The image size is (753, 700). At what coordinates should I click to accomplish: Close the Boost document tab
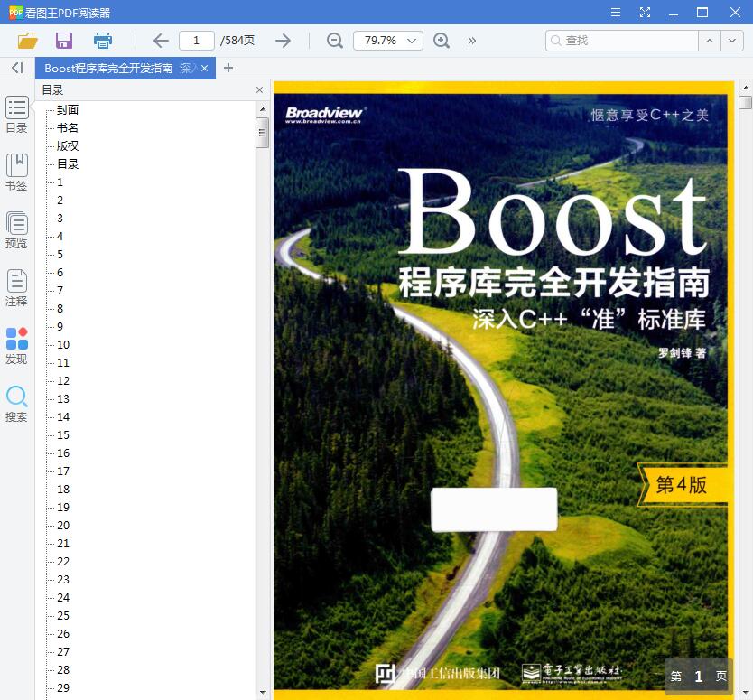pos(205,69)
